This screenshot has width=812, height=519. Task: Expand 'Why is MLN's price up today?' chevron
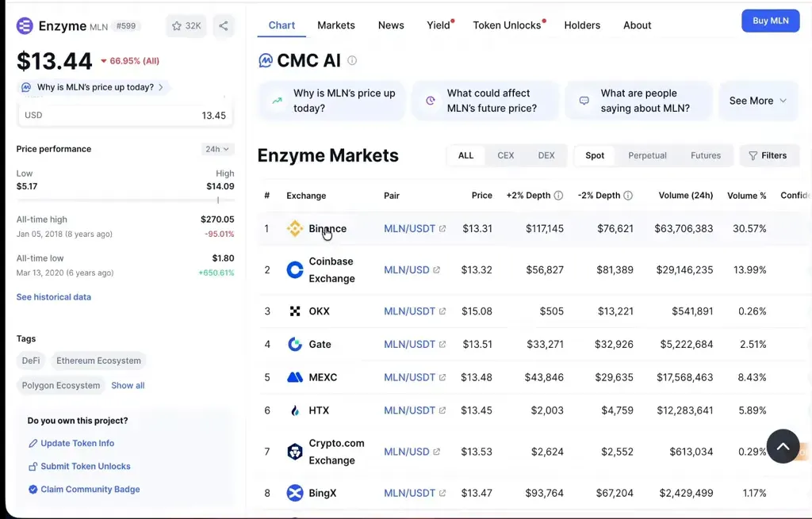(x=161, y=87)
